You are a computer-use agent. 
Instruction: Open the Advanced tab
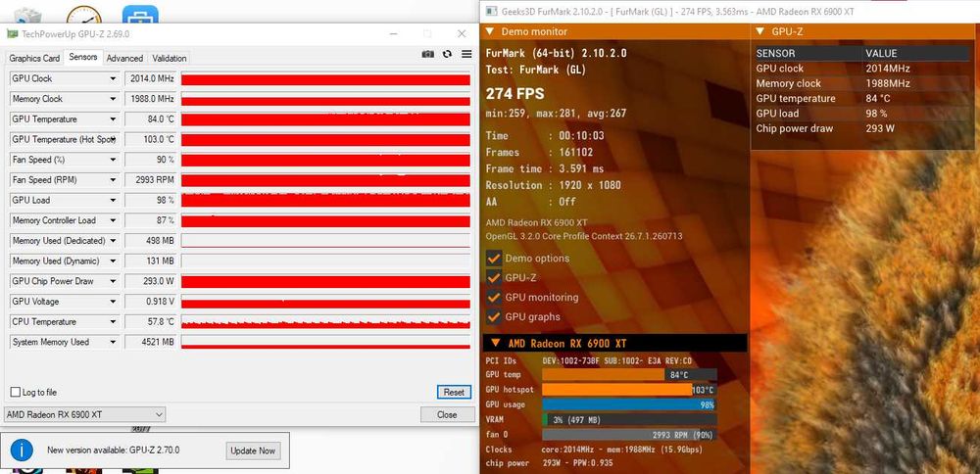(124, 58)
